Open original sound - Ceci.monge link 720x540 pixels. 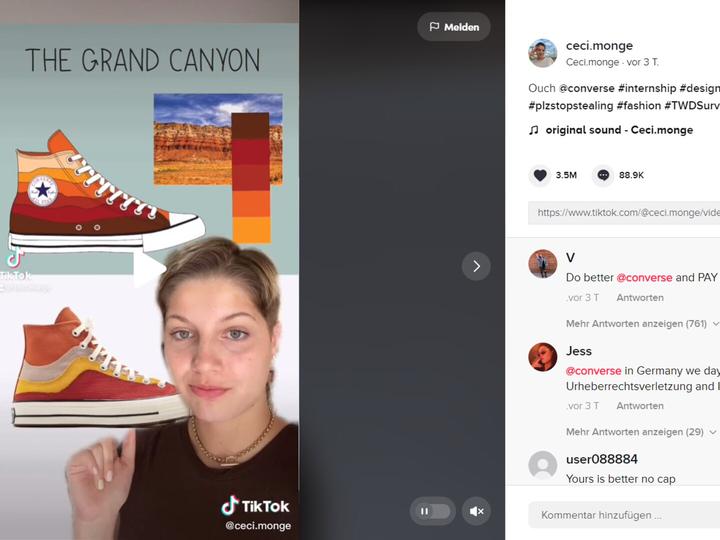click(619, 130)
